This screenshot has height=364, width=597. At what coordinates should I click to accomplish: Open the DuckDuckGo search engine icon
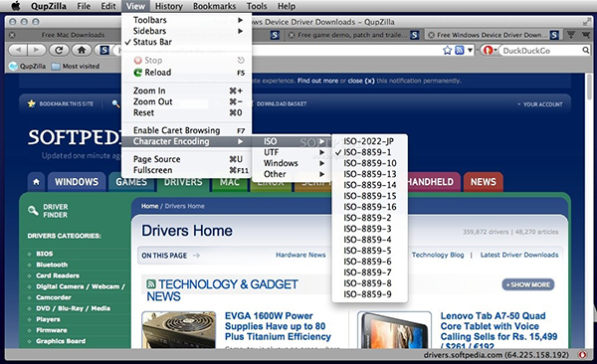click(488, 51)
